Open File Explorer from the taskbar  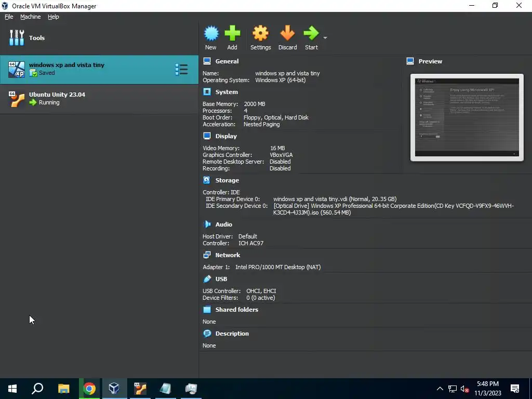coord(64,389)
